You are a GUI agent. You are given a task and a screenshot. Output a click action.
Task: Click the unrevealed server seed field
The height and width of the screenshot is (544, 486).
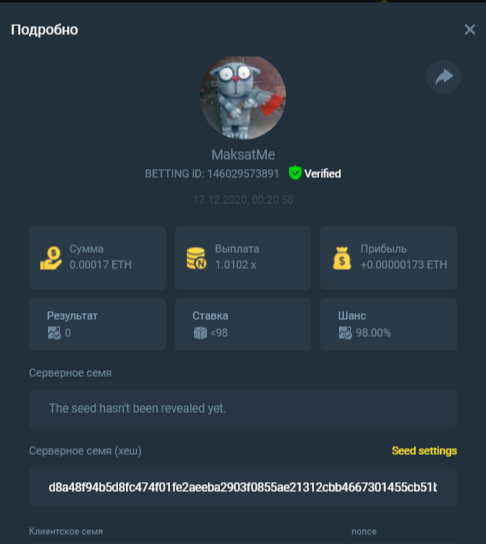243,408
